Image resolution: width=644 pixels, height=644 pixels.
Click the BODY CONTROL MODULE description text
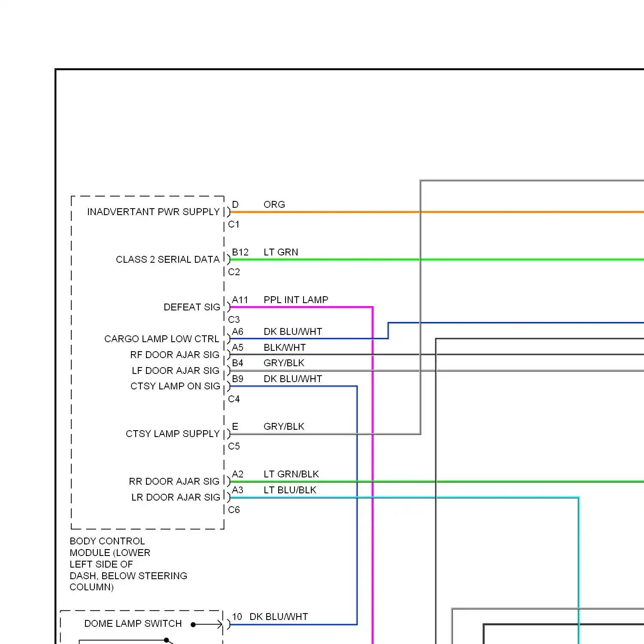point(128,564)
